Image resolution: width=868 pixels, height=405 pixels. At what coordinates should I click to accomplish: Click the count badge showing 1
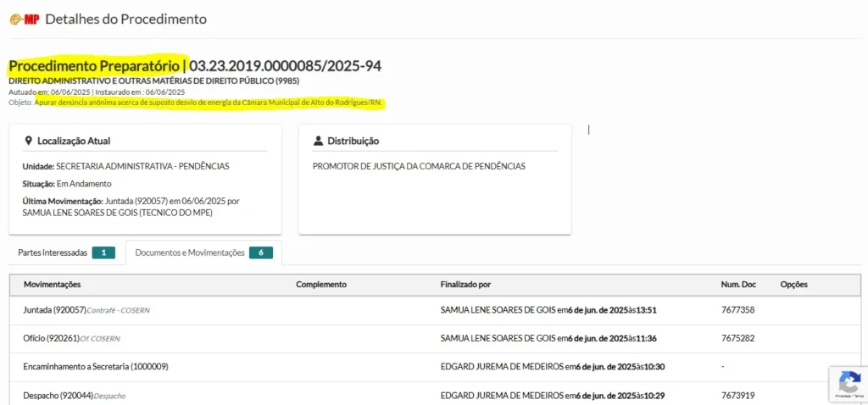tap(103, 252)
